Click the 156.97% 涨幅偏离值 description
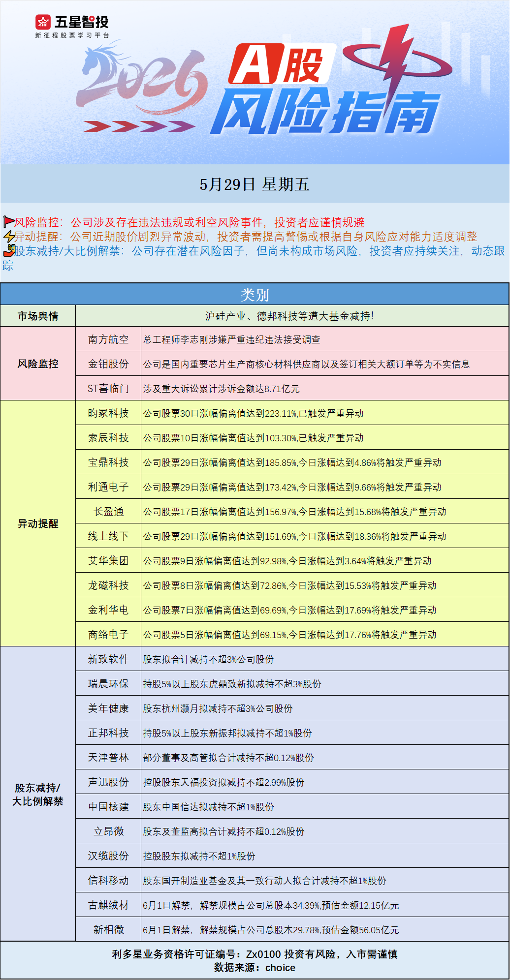Viewport: 510px width, 980px height. click(295, 512)
